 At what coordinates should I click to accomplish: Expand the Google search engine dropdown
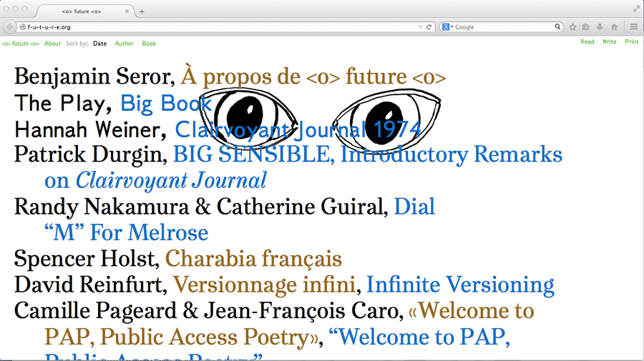(448, 27)
